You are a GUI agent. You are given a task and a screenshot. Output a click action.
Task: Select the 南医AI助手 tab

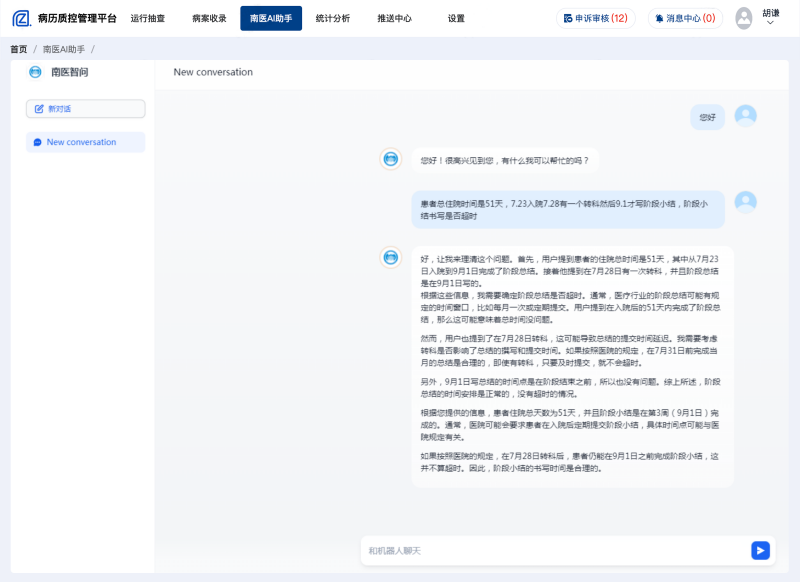pos(271,18)
